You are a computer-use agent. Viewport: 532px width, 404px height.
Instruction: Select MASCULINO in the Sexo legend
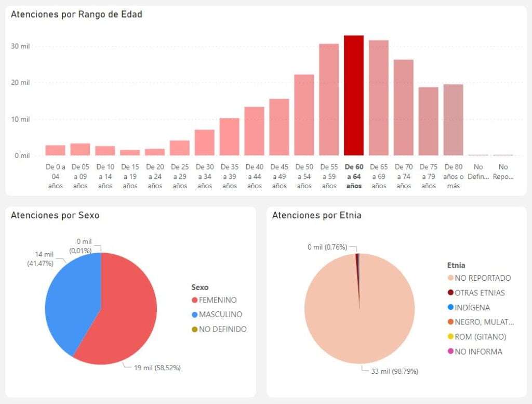pos(220,315)
